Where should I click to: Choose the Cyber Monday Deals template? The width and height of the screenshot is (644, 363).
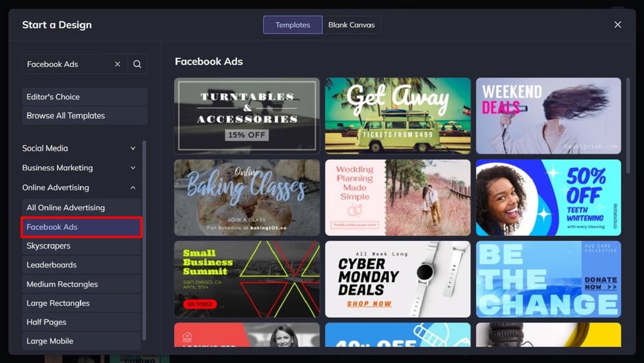398,279
